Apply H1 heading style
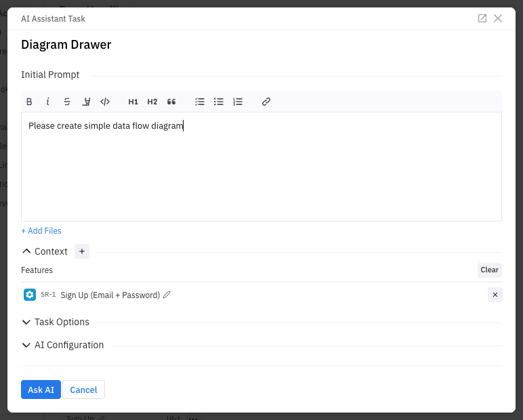 point(133,102)
